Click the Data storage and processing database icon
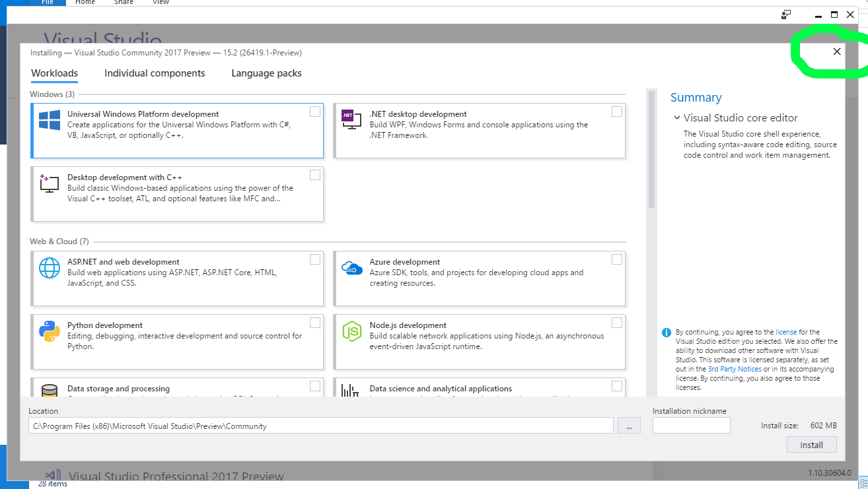The height and width of the screenshot is (489, 868). [x=50, y=391]
